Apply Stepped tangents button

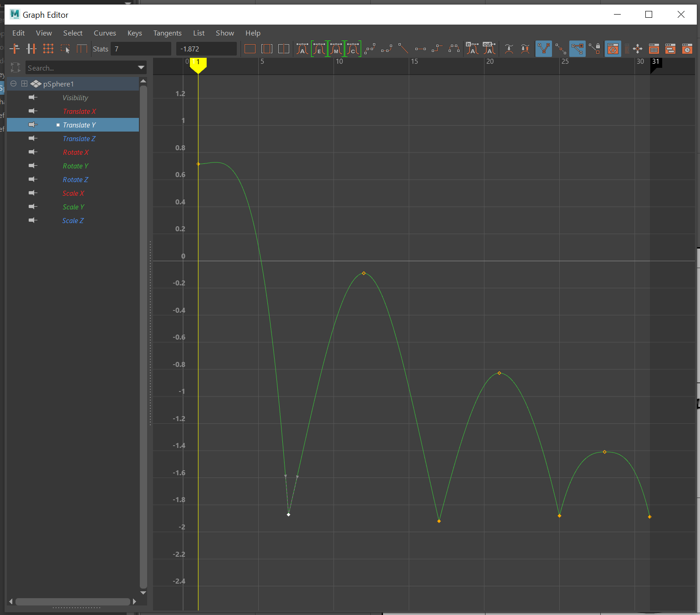click(437, 49)
